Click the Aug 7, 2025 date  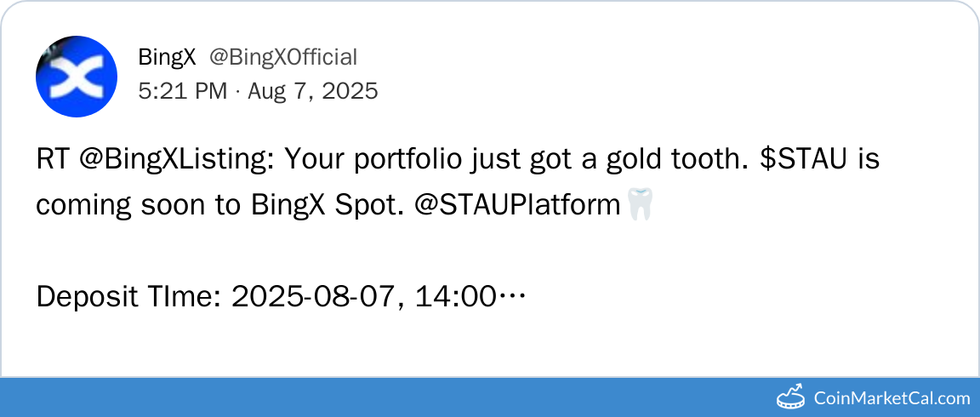click(312, 91)
